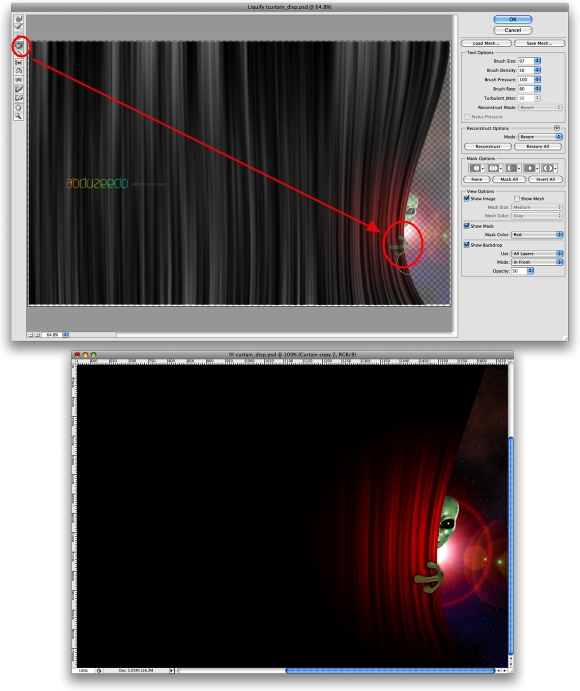
Task: Click the document window title bar
Action: click(293, 354)
